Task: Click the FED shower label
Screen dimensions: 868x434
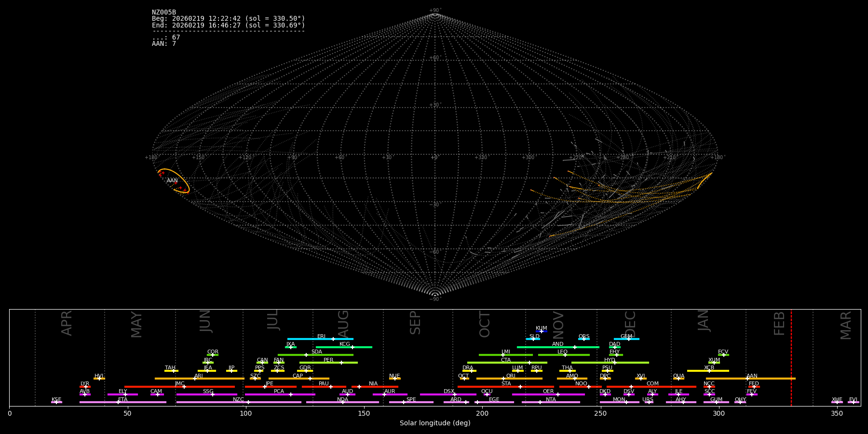Action: 754,384
